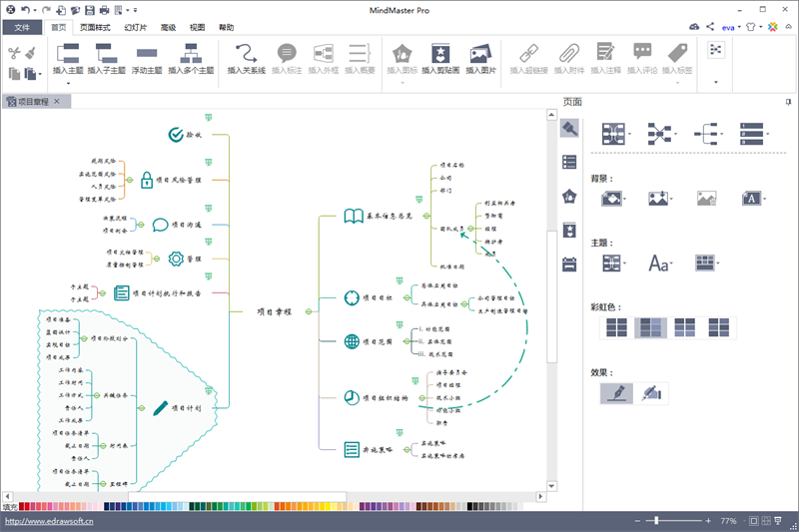Viewport: 799px width, 532px height.
Task: Open the page layout dropdown
Action: point(615,134)
